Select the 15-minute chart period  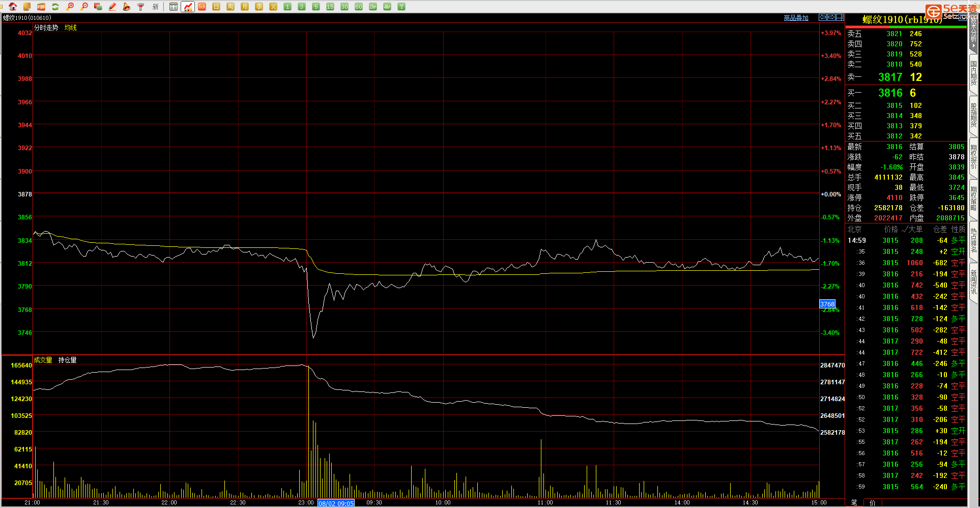[330, 7]
